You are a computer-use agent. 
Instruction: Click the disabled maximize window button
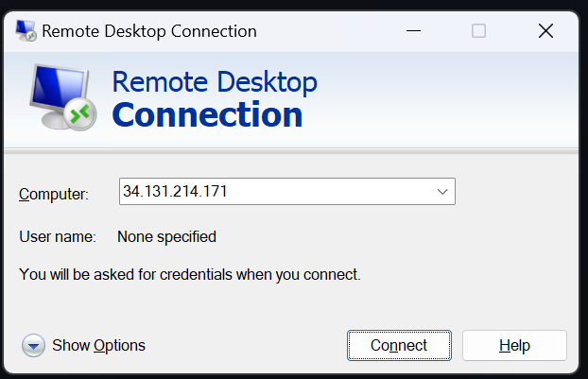(x=478, y=31)
